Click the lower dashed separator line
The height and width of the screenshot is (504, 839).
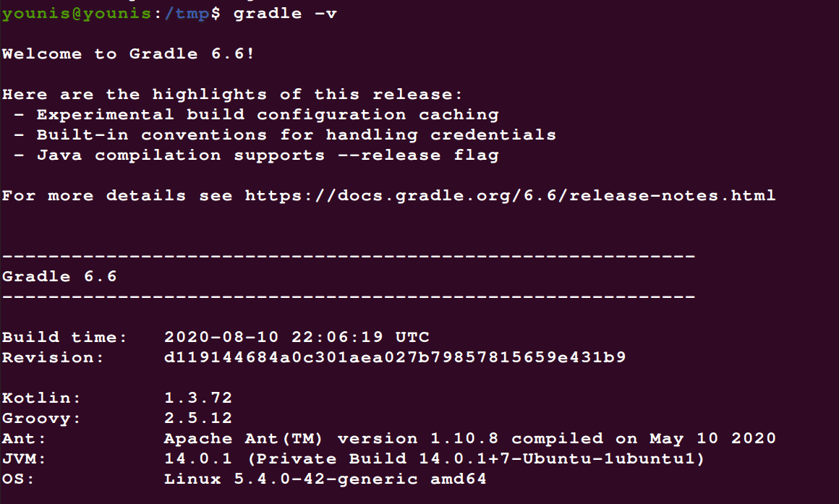click(x=349, y=297)
